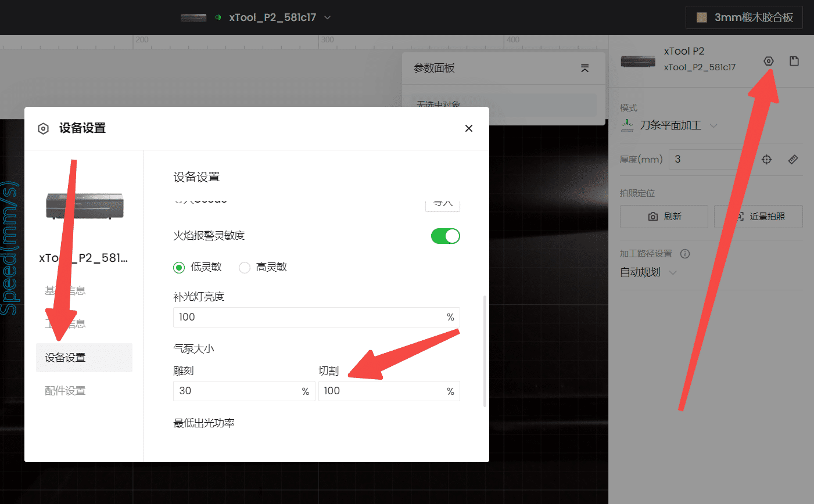The width and height of the screenshot is (814, 504).
Task: Click the 3mm椴木胶合板 material button
Action: pyautogui.click(x=744, y=17)
